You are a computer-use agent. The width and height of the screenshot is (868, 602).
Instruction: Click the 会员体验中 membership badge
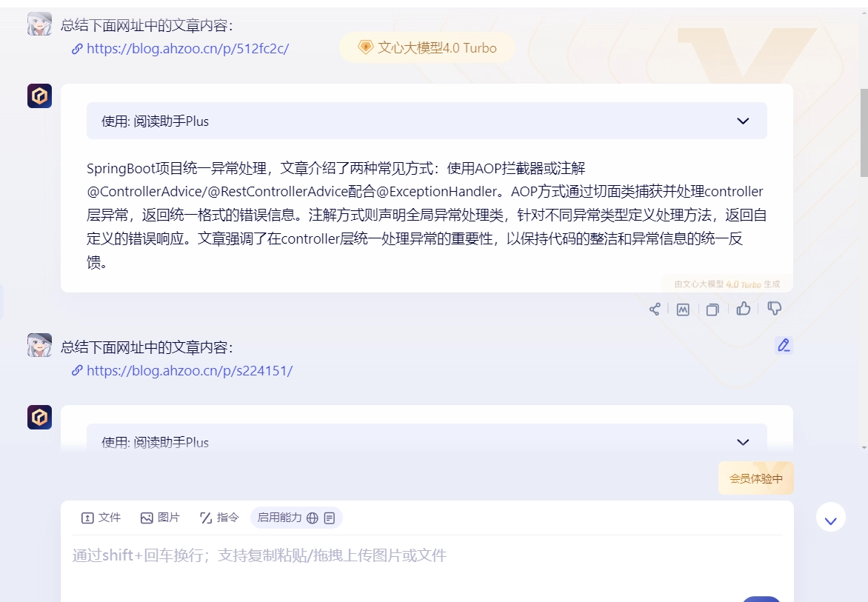[755, 478]
